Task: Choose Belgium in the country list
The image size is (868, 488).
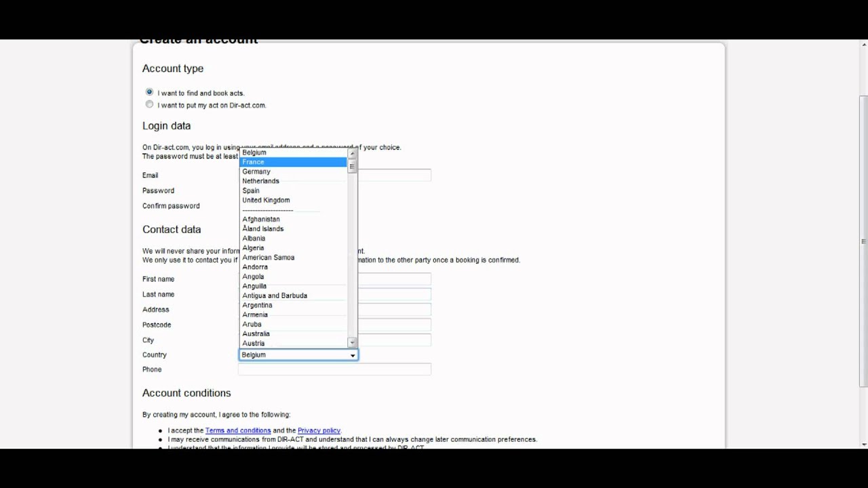Action: pos(294,152)
